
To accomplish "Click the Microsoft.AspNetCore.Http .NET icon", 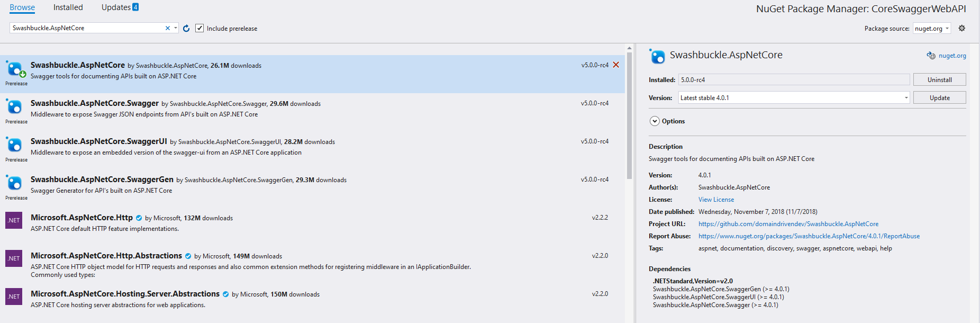I will 14,220.
